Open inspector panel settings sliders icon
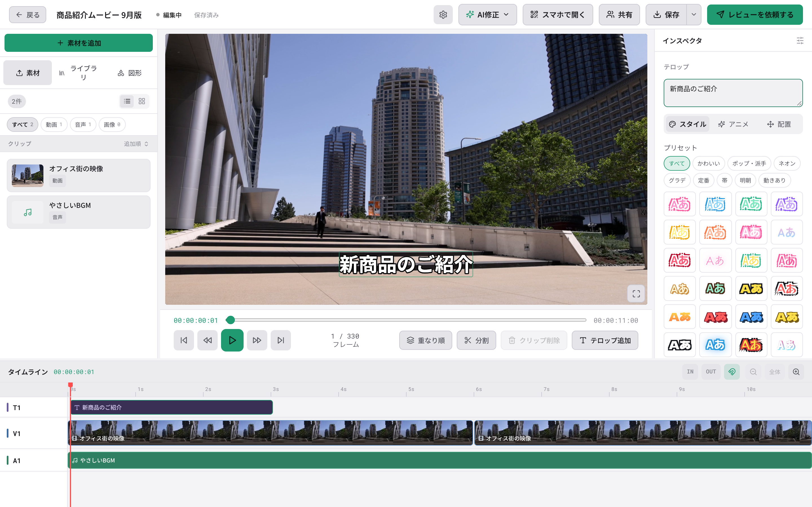Screen dimensions: 812x507 coord(800,41)
